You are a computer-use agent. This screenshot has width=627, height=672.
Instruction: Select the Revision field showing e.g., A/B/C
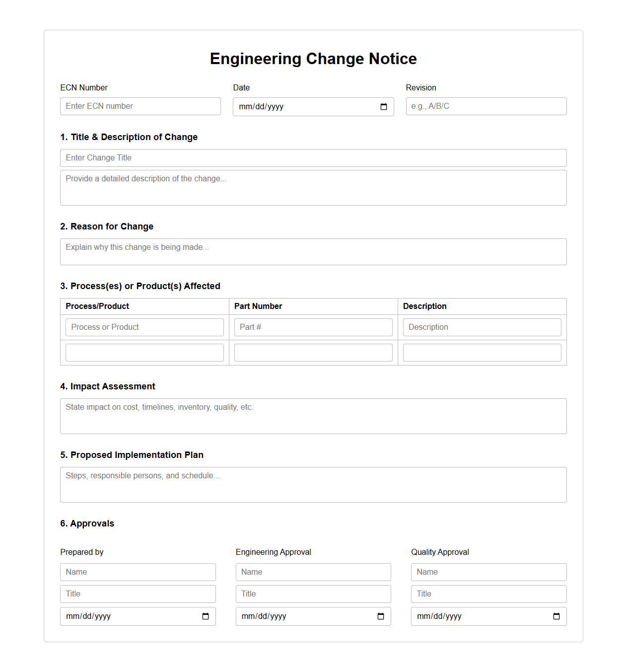(x=486, y=106)
